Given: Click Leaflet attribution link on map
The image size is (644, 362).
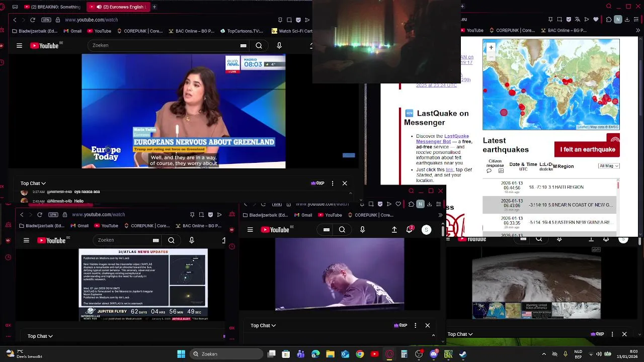Looking at the screenshot, I should pos(582,127).
